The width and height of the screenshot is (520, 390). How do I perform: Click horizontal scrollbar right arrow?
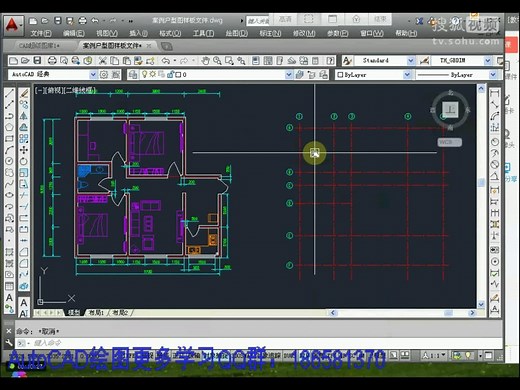pyautogui.click(x=472, y=313)
